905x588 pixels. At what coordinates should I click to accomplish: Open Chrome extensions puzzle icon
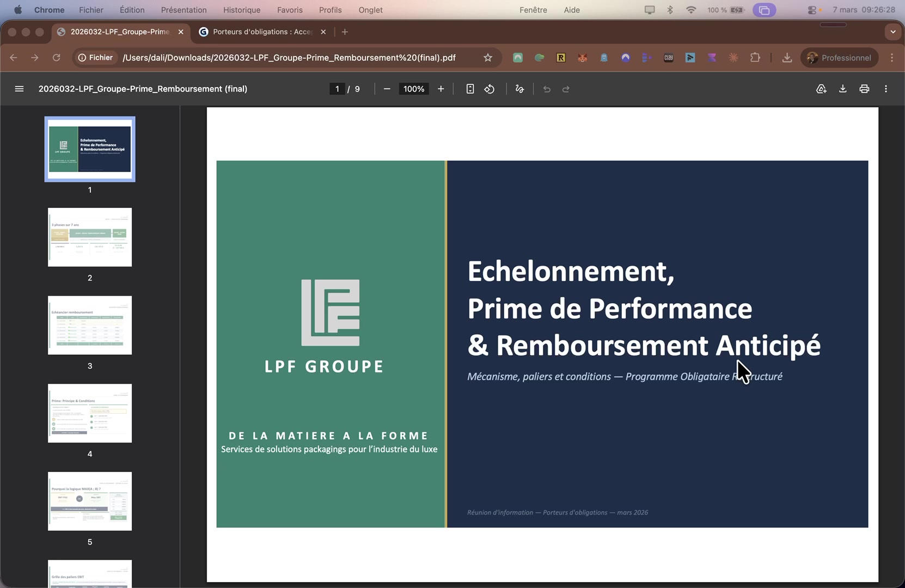[x=755, y=58]
